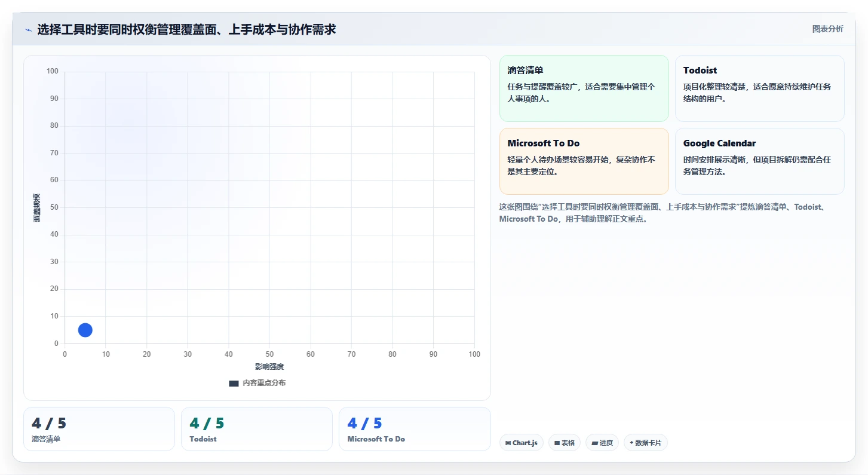Click the green 4 / 5 Todoist score
The width and height of the screenshot is (868, 475).
pos(207,424)
